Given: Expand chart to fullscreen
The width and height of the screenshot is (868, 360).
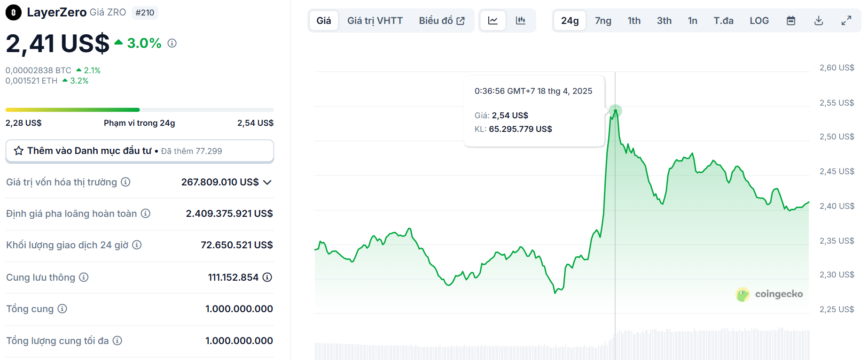Looking at the screenshot, I should click(x=846, y=21).
